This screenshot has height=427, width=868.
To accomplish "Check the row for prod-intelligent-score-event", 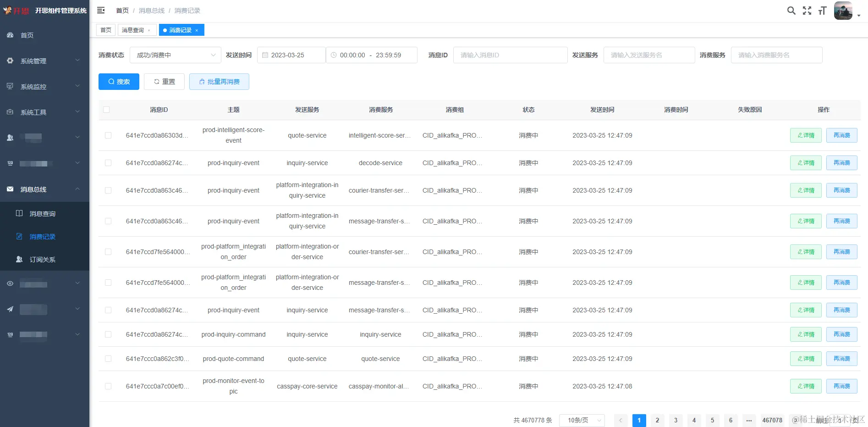I will click(x=108, y=135).
